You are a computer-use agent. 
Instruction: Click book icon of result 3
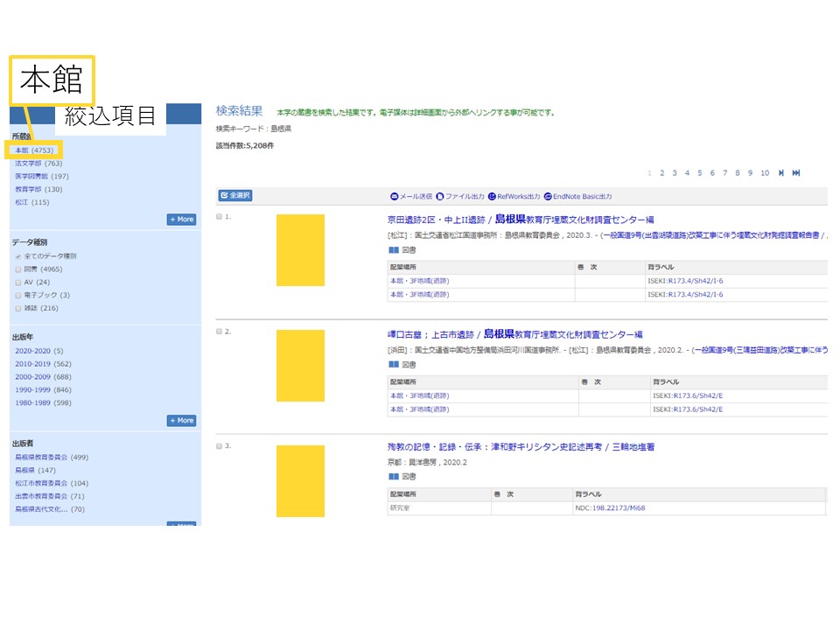pos(394,477)
